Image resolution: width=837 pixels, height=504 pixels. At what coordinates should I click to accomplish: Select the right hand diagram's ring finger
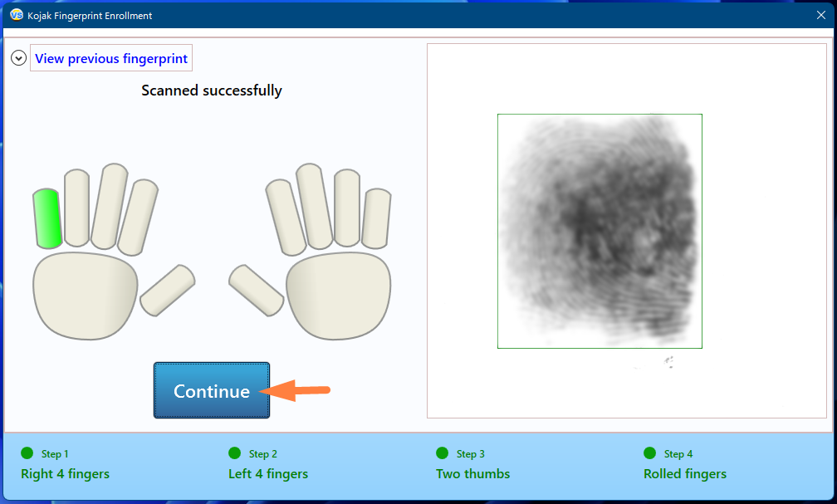pos(347,208)
